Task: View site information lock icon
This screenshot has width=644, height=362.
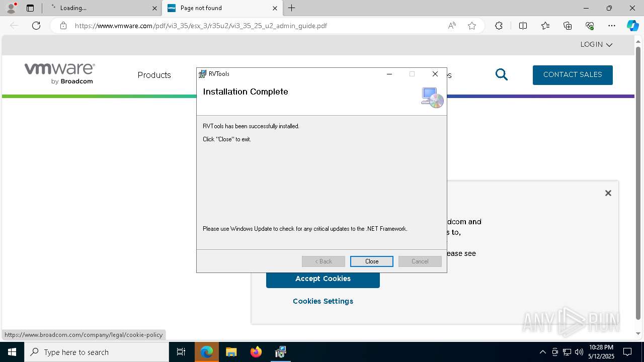Action: pos(63,26)
